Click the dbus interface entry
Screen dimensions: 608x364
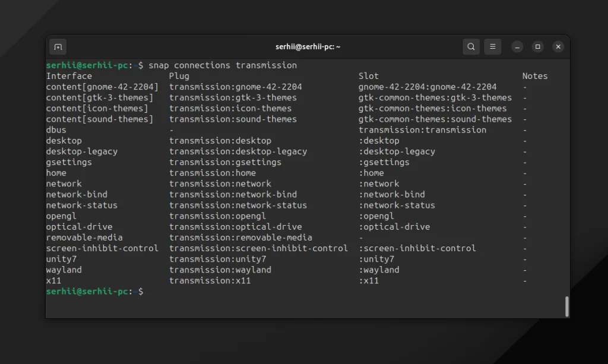tap(56, 130)
